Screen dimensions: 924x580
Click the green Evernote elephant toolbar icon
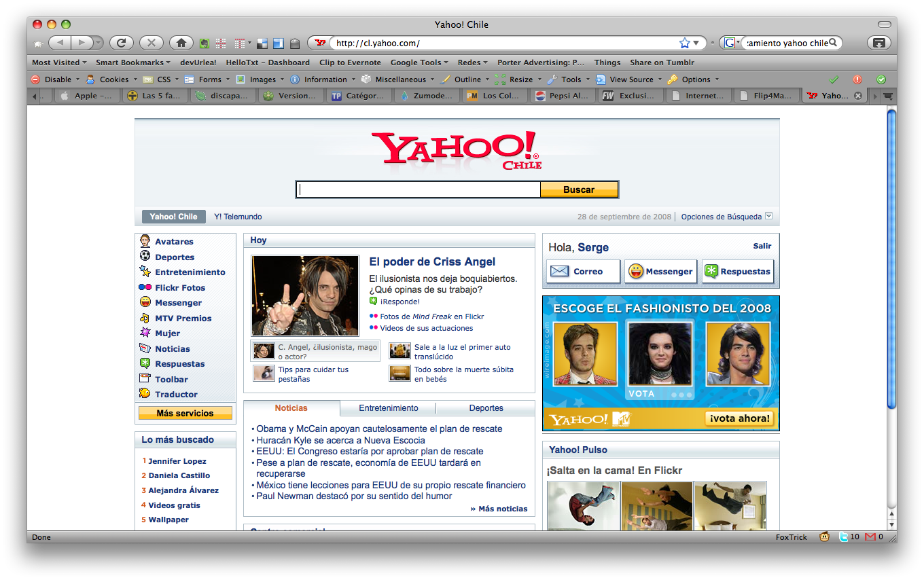(204, 43)
